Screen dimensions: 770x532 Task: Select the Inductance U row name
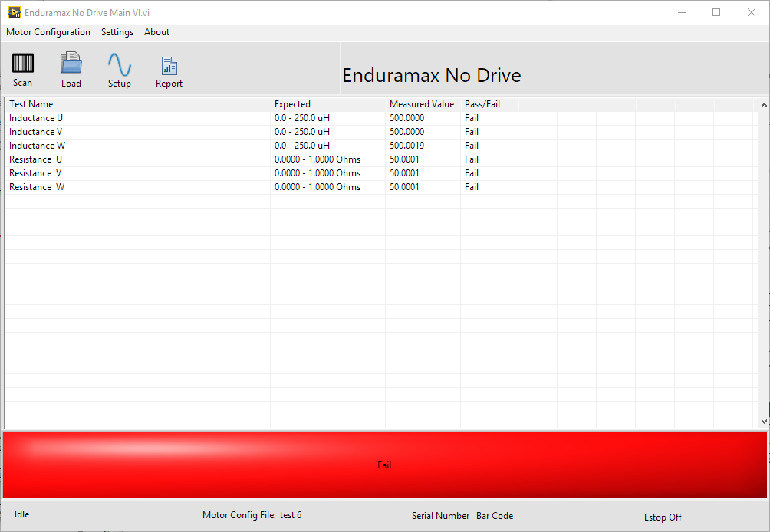pyautogui.click(x=36, y=118)
